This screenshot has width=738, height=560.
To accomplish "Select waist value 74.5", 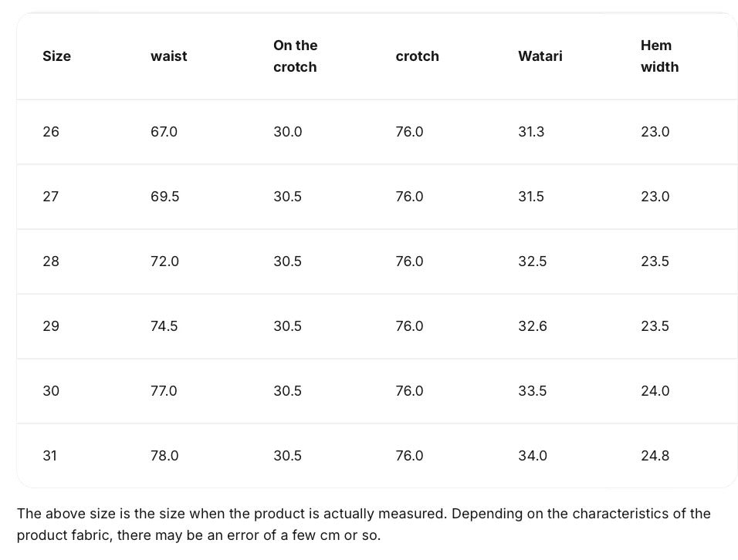I will click(x=164, y=326).
